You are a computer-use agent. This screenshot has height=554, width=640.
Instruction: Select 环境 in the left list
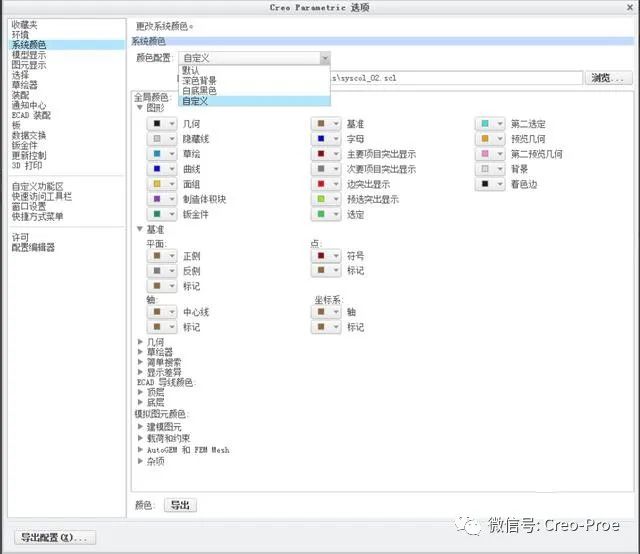point(20,35)
